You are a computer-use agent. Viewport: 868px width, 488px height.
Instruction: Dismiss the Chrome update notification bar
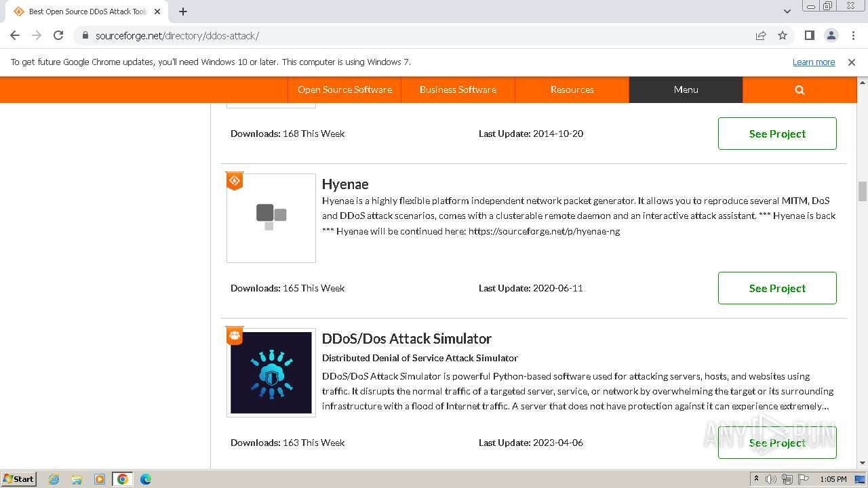pyautogui.click(x=852, y=62)
